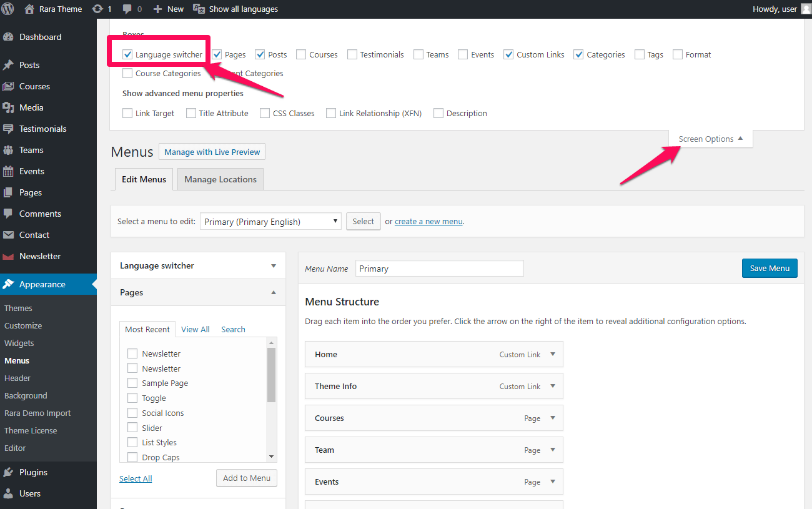Open Media from the sidebar
This screenshot has height=509, width=812.
click(x=31, y=107)
